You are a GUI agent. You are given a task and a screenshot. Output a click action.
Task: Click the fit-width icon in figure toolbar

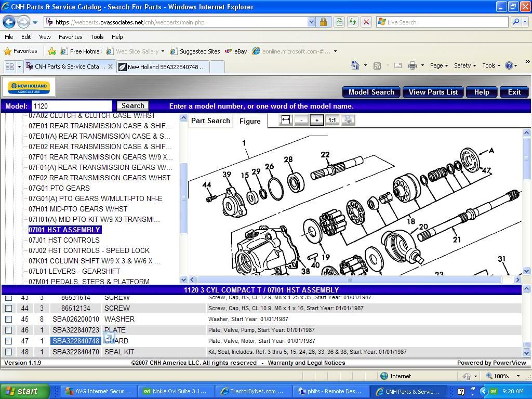(x=286, y=120)
